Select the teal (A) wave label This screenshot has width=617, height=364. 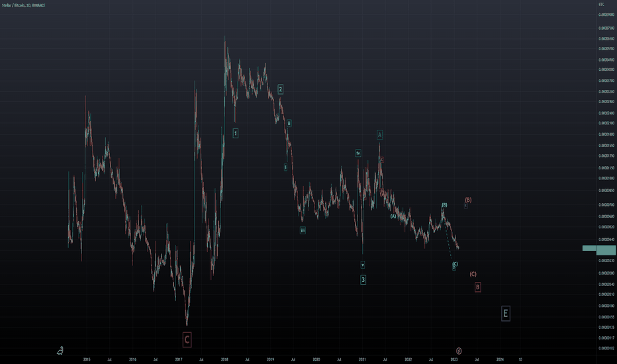click(x=393, y=216)
